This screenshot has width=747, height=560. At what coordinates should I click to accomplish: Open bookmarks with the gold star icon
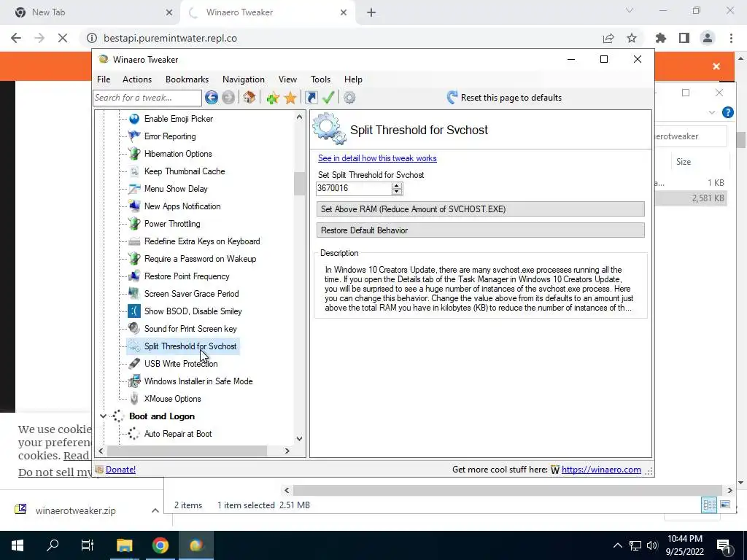coord(290,98)
